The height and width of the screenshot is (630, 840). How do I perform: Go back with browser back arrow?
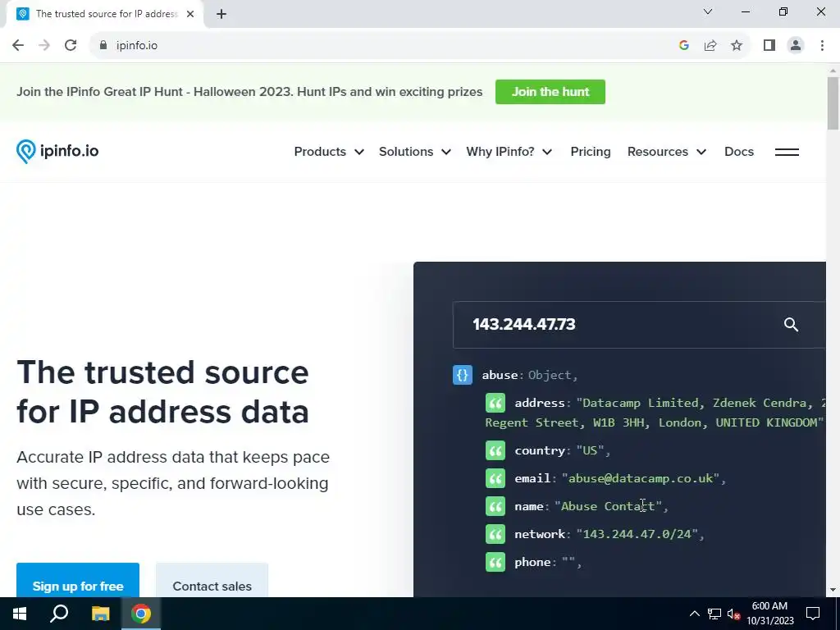[x=18, y=46]
